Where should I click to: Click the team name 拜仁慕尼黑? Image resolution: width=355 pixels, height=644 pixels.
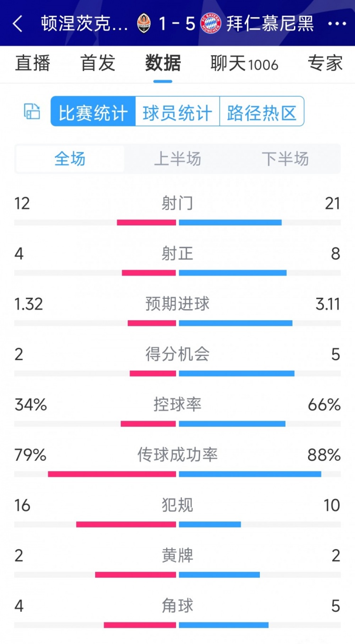pos(273,24)
